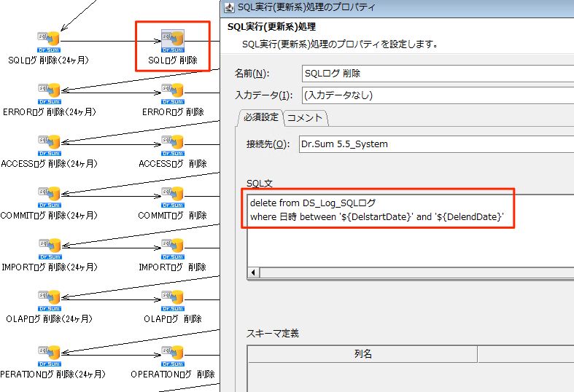Click the ERRORログ 削除(24ヶ月) label
This screenshot has height=392, width=574.
[x=49, y=112]
